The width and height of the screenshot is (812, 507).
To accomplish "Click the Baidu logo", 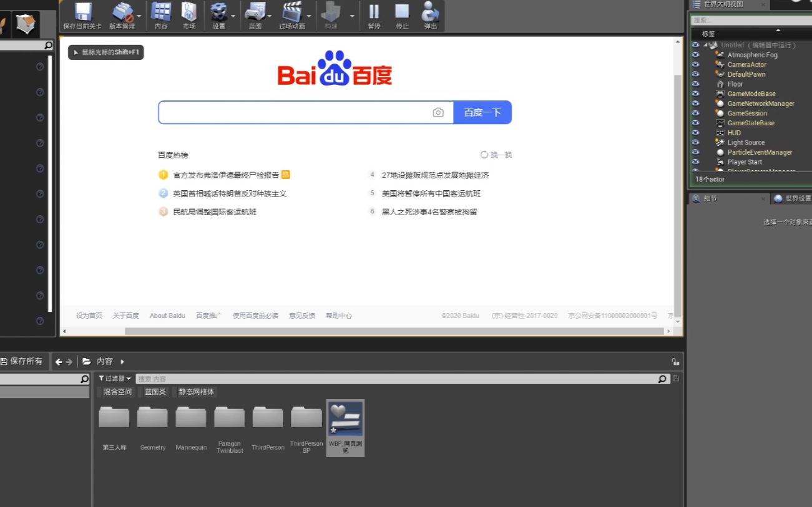I will click(335, 69).
